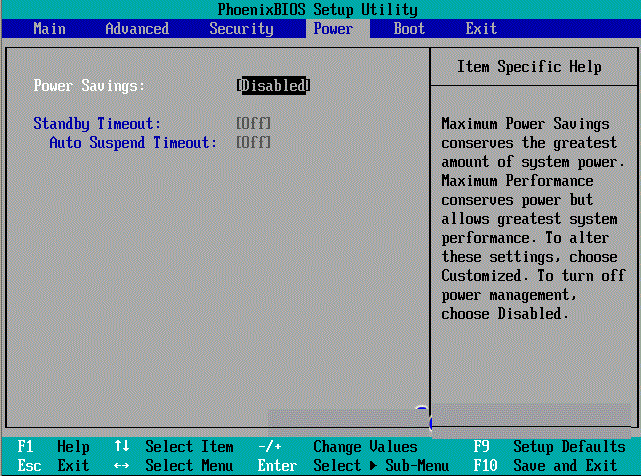Click F9 Setup Defaults in footer
Screen dimensions: 641x476
(x=550, y=447)
